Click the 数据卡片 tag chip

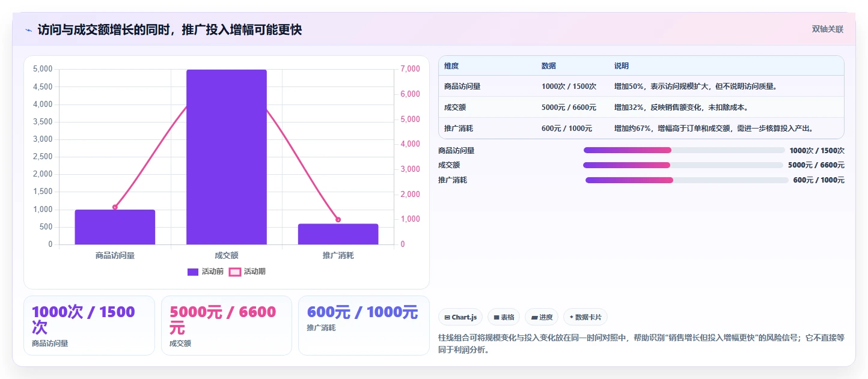[585, 317]
